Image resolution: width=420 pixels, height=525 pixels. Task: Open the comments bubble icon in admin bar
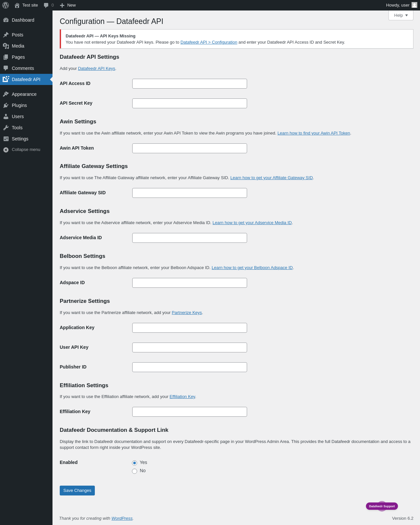(46, 5)
